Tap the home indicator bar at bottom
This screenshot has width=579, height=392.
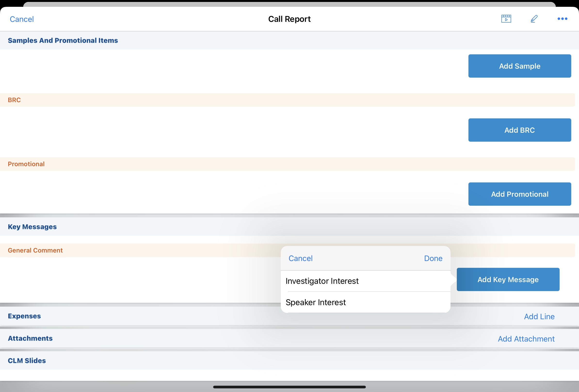tap(289, 387)
